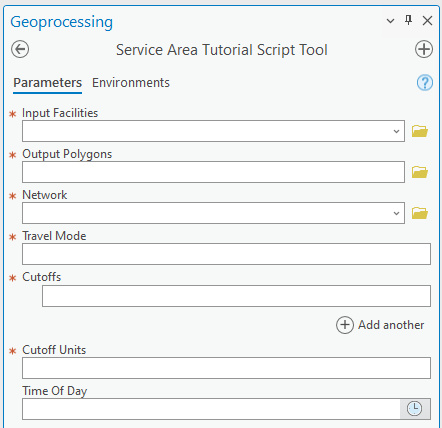This screenshot has width=442, height=428.
Task: Browse folder for Output Polygons
Action: (x=420, y=172)
